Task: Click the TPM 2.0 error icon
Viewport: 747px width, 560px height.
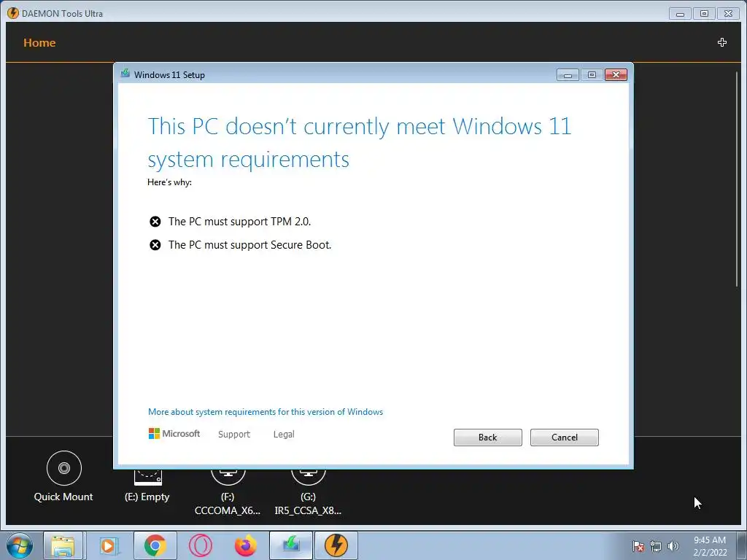Action: point(155,222)
